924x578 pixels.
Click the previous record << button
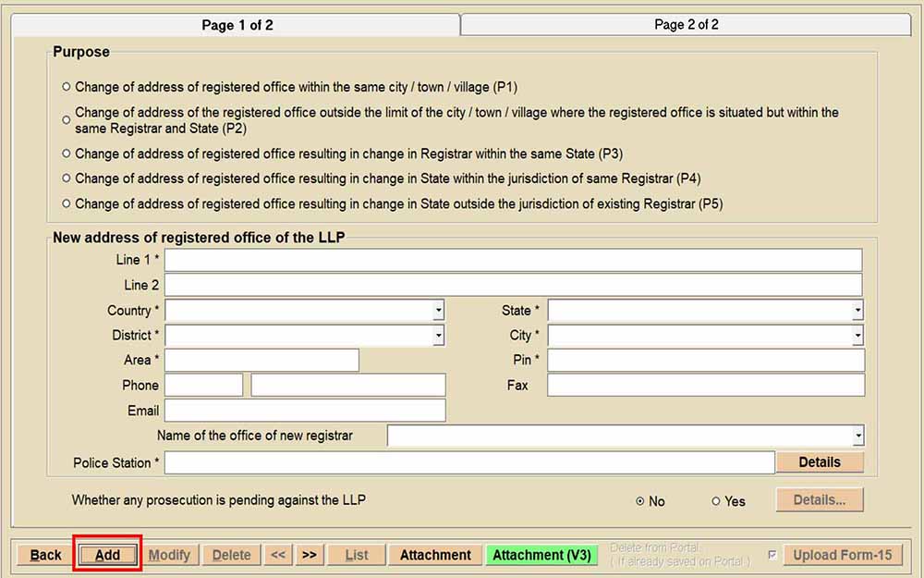point(278,555)
